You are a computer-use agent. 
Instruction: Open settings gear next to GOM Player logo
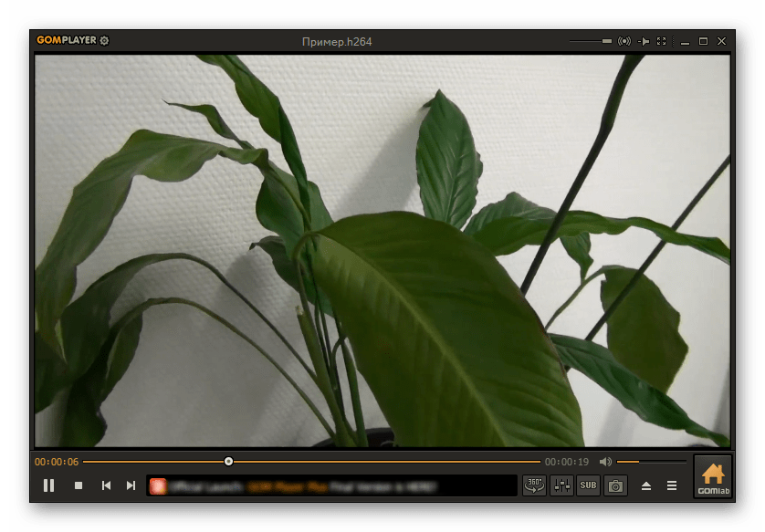104,41
